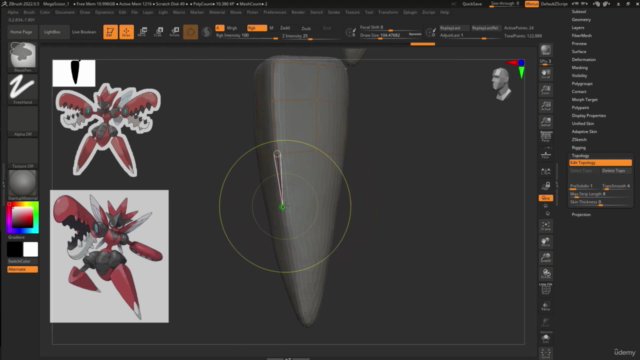Toggle the Edit Topology button

pos(600,162)
